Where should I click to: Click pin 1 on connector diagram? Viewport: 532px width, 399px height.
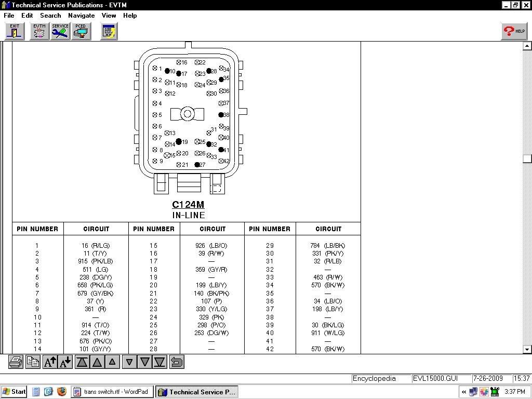pos(155,68)
